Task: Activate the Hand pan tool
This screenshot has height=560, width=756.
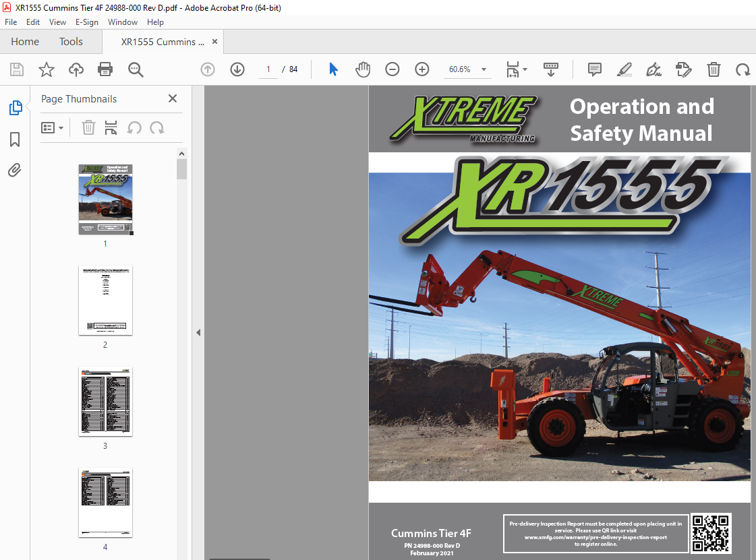Action: pos(363,69)
